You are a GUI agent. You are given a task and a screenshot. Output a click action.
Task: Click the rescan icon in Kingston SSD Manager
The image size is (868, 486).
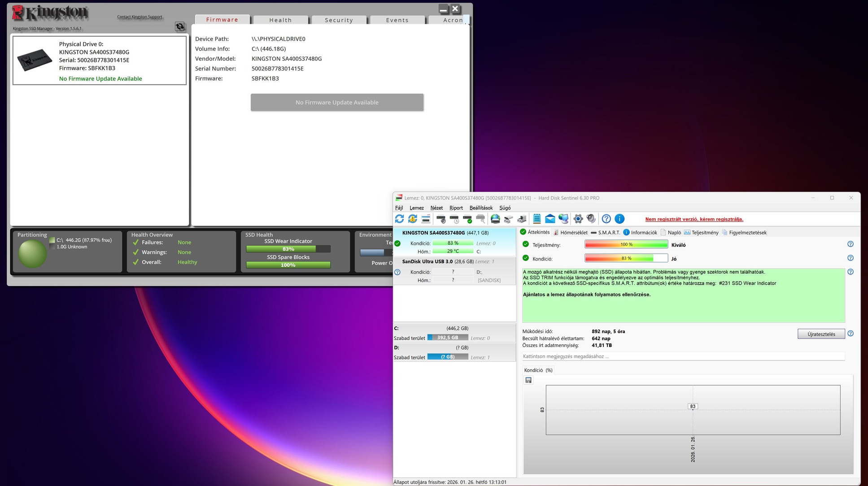tap(180, 27)
